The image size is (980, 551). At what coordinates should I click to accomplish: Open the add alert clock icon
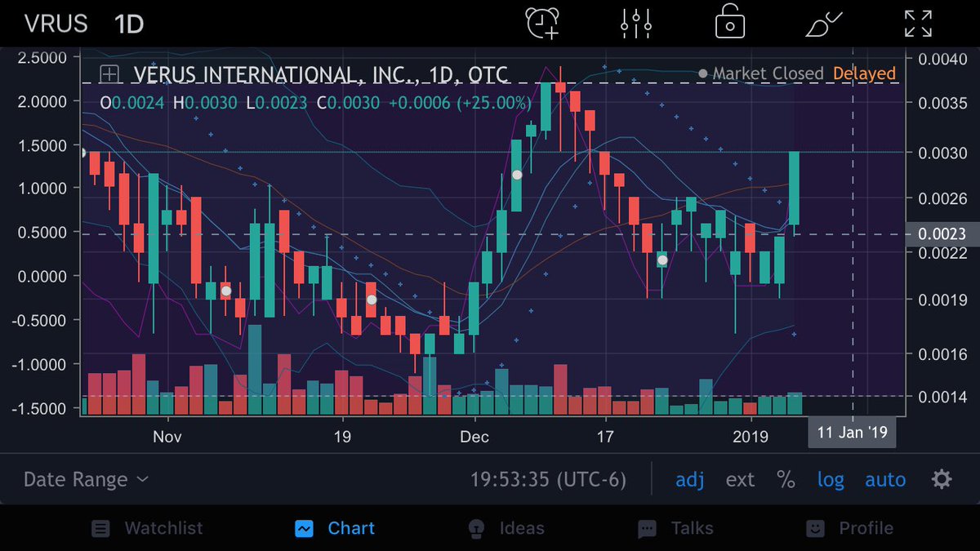pyautogui.click(x=542, y=23)
